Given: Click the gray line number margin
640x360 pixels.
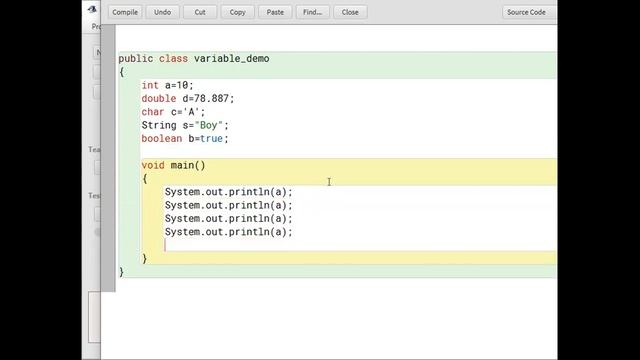Looking at the screenshot, I should (108, 158).
